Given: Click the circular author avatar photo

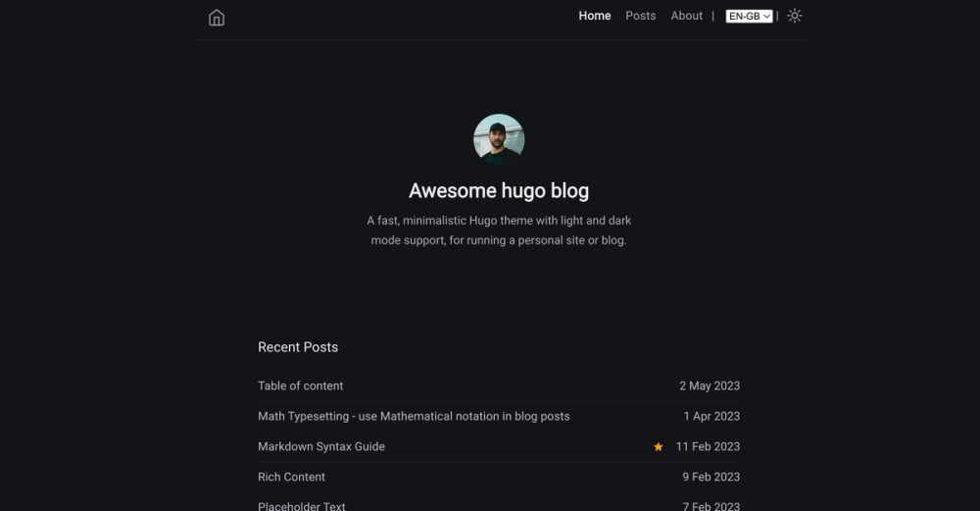Looking at the screenshot, I should [499, 139].
